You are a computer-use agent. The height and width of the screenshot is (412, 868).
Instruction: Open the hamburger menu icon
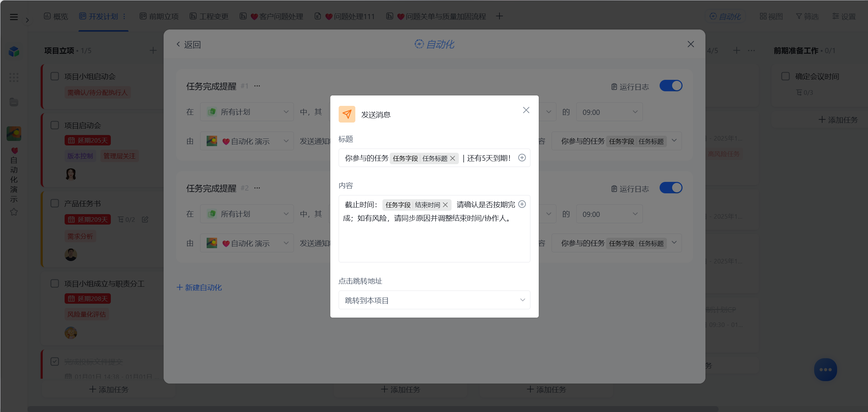[14, 17]
